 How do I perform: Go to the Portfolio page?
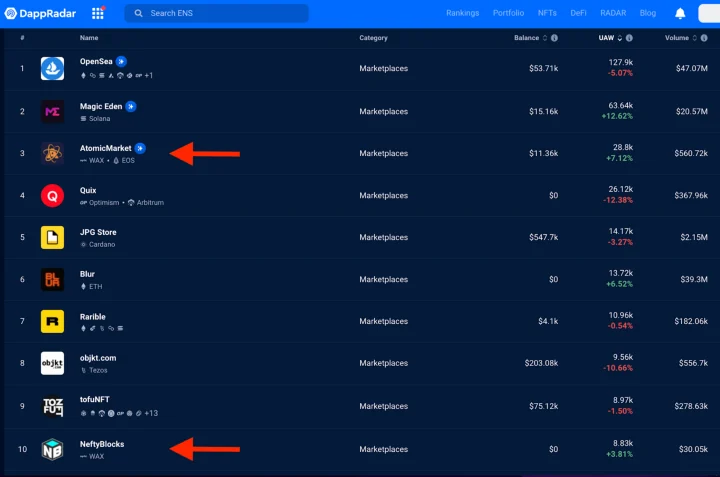coord(508,13)
